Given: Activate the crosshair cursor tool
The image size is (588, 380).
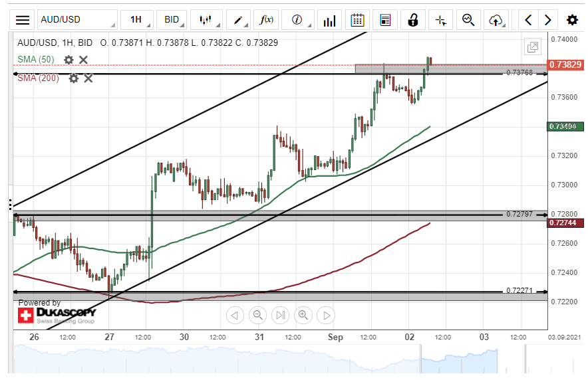Looking at the screenshot, I should click(x=440, y=20).
